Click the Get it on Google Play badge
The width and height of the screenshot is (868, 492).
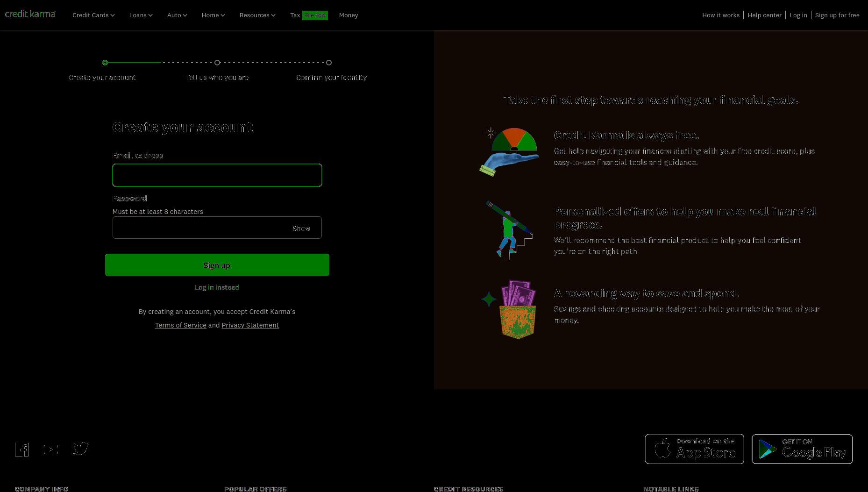tap(802, 449)
